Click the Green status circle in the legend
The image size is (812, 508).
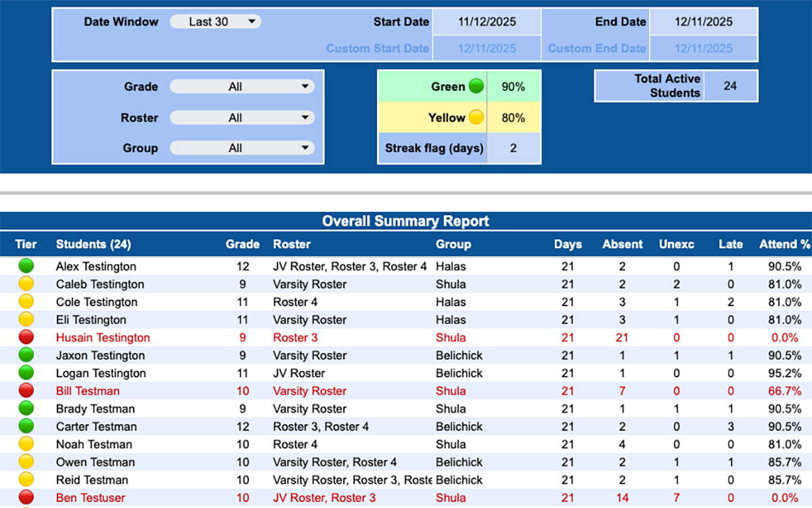pos(476,86)
